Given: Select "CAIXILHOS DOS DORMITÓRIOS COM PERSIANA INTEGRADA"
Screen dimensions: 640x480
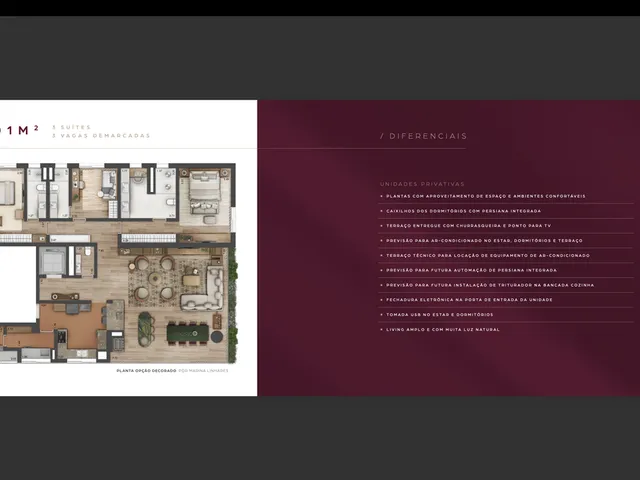Looking at the screenshot, I should pyautogui.click(x=463, y=211).
